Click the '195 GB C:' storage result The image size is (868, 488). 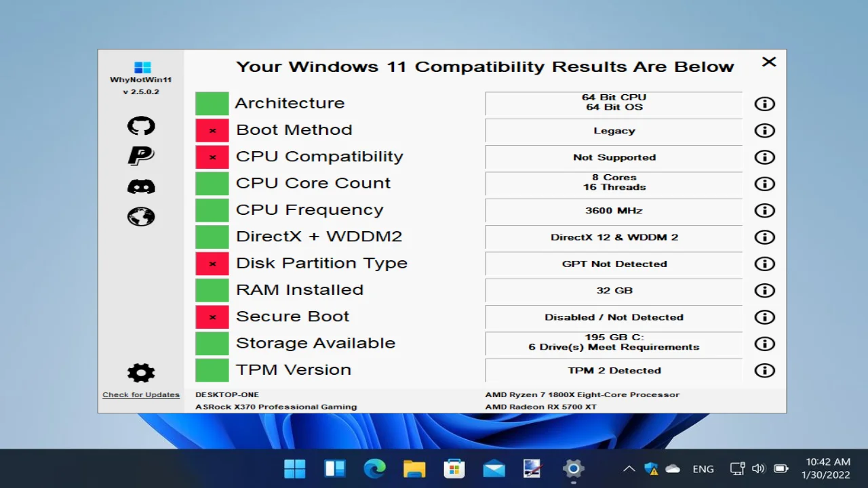614,342
